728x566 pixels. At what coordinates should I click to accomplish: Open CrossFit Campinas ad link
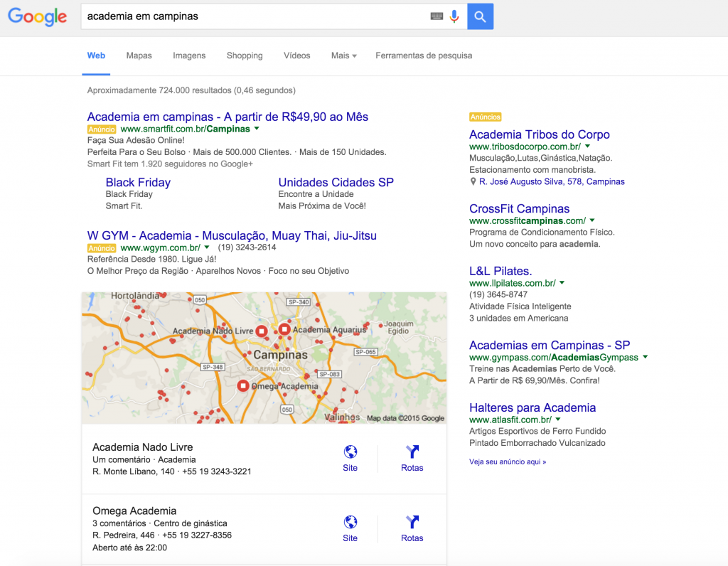click(519, 209)
